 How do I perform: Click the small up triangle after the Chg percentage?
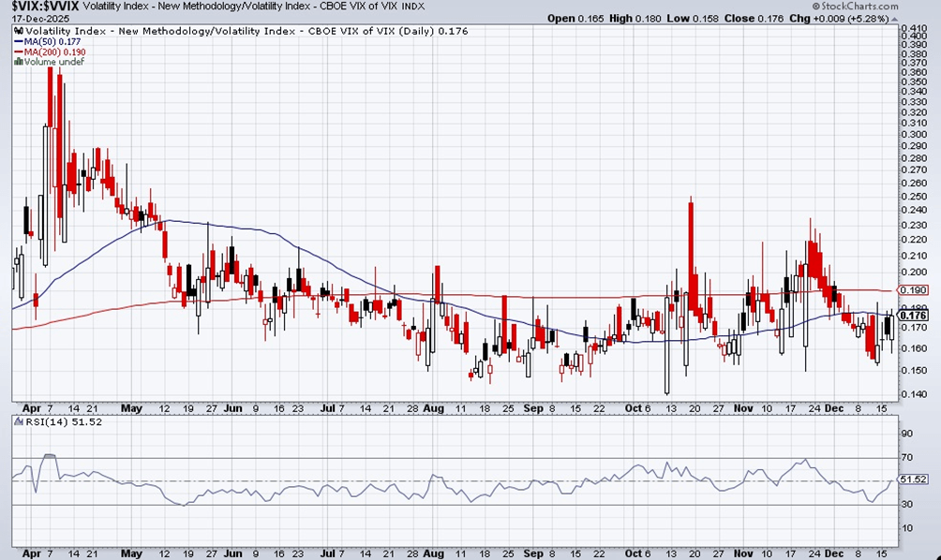[895, 19]
